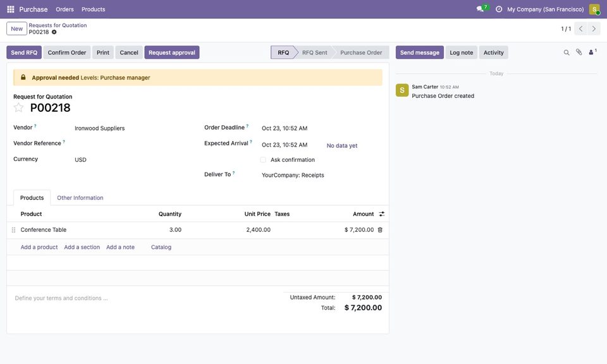
Task: Click the Confirm Order button
Action: click(x=66, y=52)
